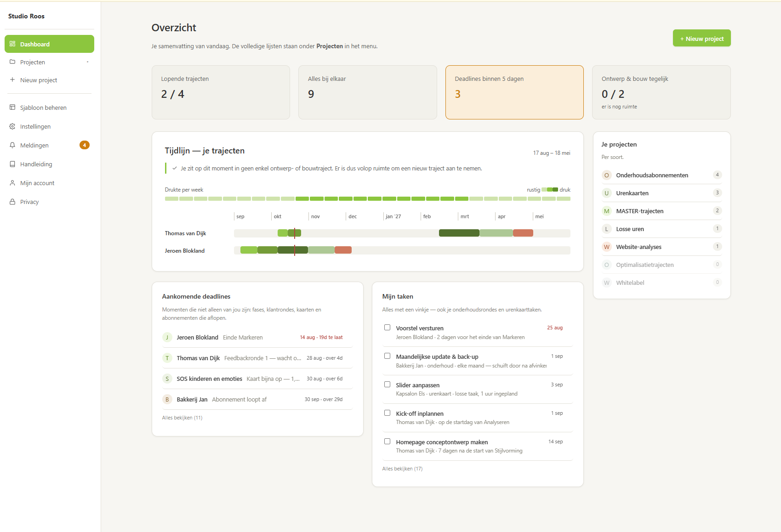The width and height of the screenshot is (781, 532).
Task: Click the Lopende trajecten 2 / 4 card
Action: click(221, 92)
